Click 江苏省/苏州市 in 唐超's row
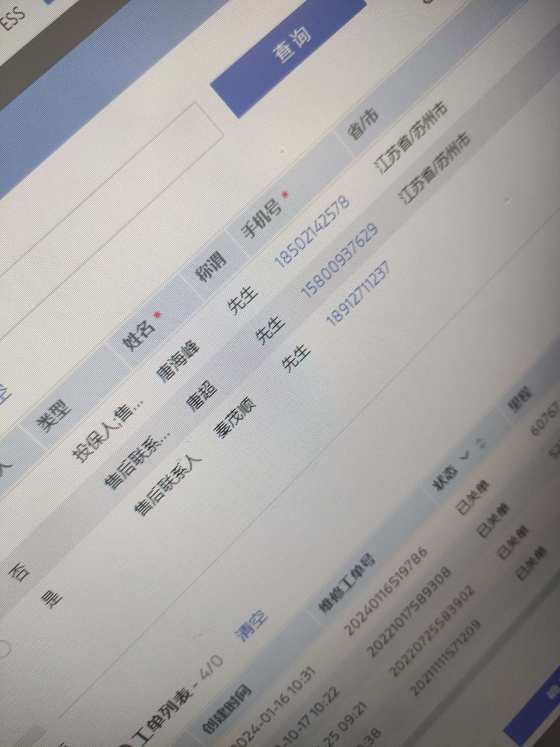This screenshot has width=560, height=747. pos(435,169)
